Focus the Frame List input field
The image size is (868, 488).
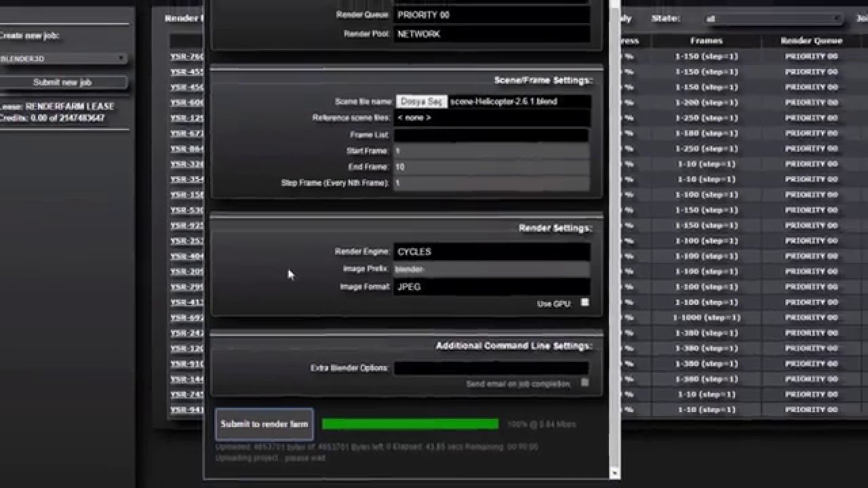491,135
